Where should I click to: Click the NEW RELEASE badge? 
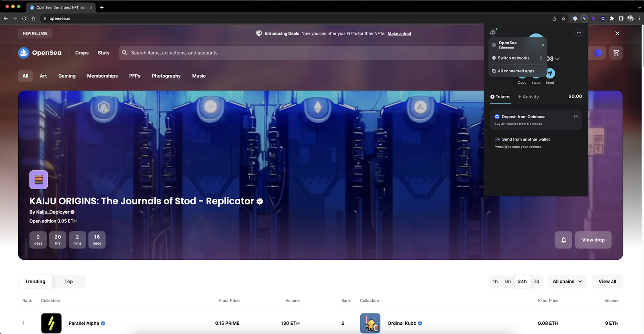pos(35,33)
